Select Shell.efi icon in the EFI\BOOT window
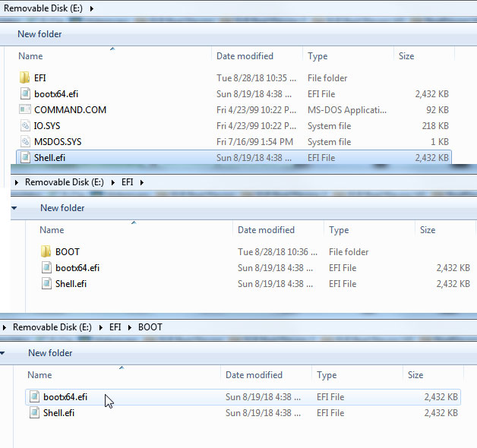The image size is (477, 448). pyautogui.click(x=34, y=413)
